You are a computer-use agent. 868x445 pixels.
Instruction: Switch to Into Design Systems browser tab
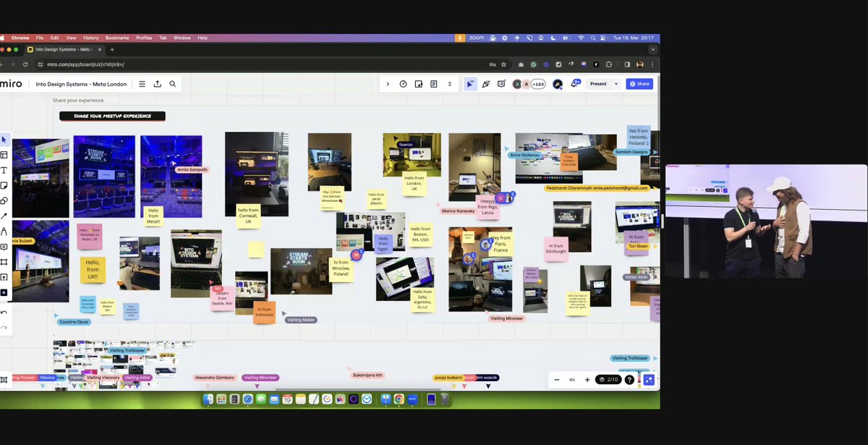click(x=65, y=49)
